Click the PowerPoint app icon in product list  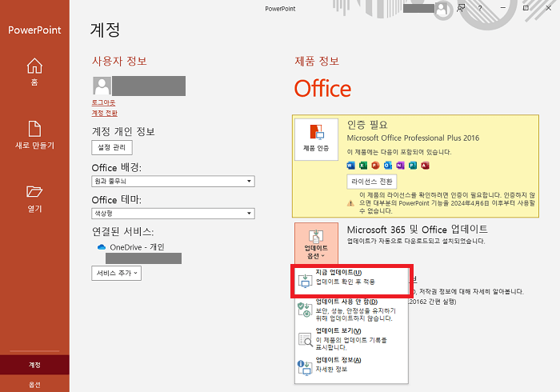tap(375, 166)
